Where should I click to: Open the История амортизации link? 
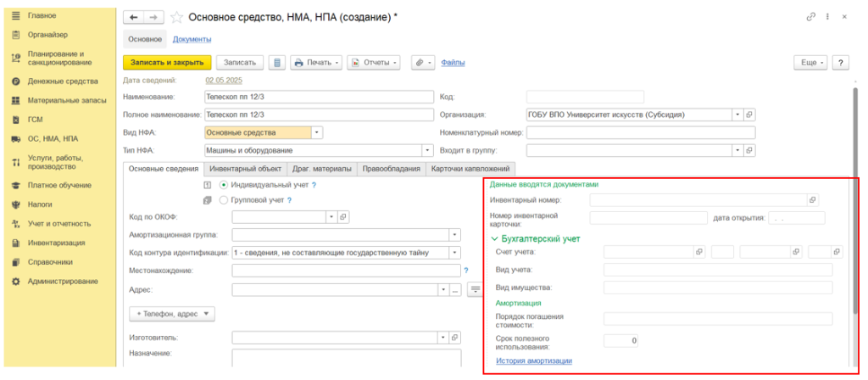pyautogui.click(x=534, y=360)
